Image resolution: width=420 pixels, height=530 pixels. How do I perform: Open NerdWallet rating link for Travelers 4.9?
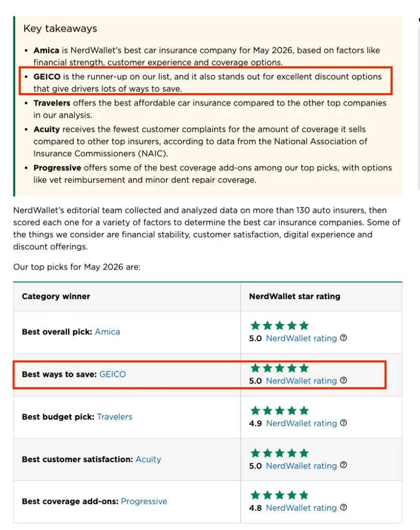[x=301, y=423]
